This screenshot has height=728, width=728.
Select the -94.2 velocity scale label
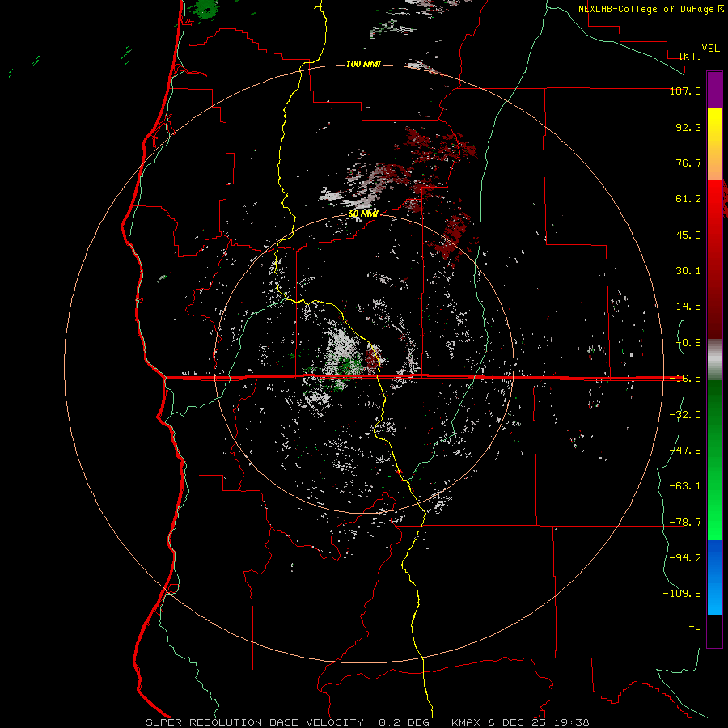[685, 557]
